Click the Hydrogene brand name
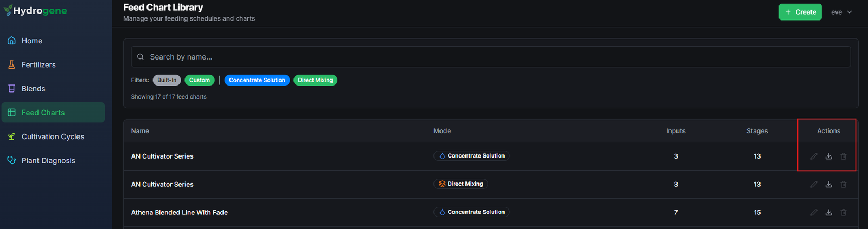The image size is (868, 229). [40, 11]
